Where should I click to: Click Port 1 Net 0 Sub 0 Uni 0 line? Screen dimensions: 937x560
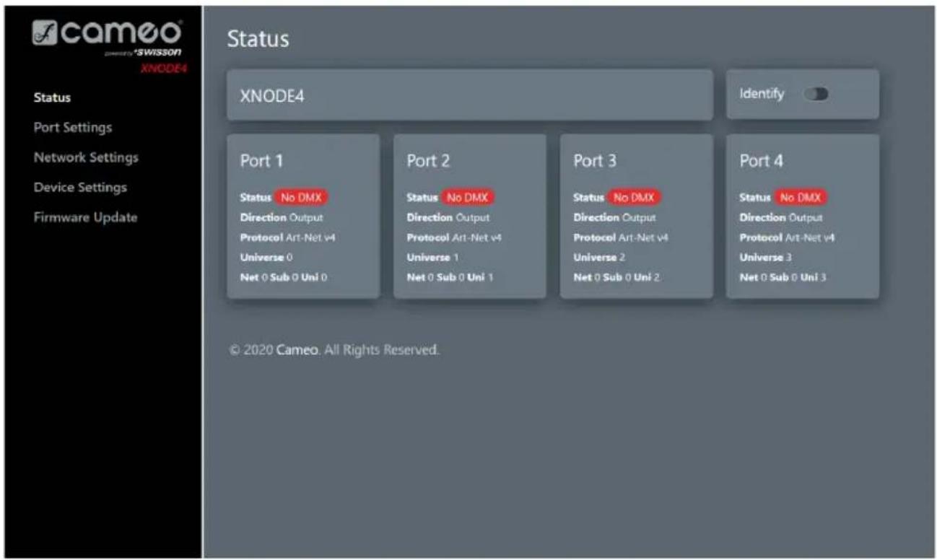[x=284, y=277]
